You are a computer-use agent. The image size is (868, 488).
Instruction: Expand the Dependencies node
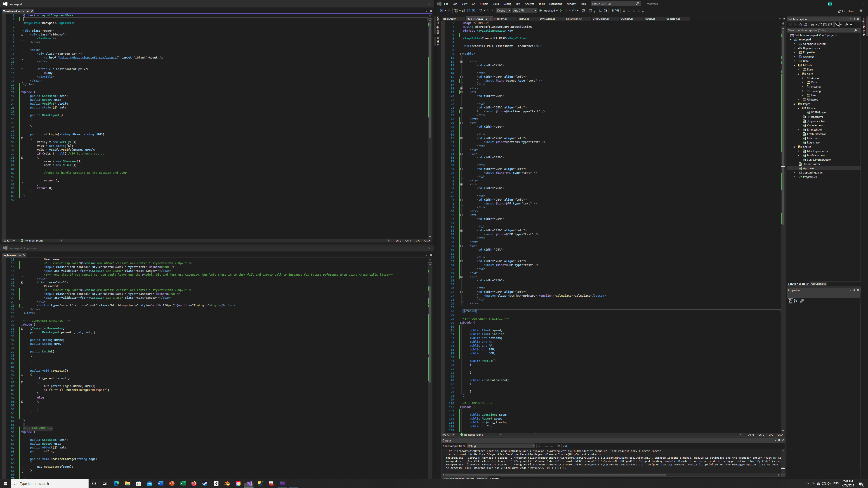[x=794, y=48]
